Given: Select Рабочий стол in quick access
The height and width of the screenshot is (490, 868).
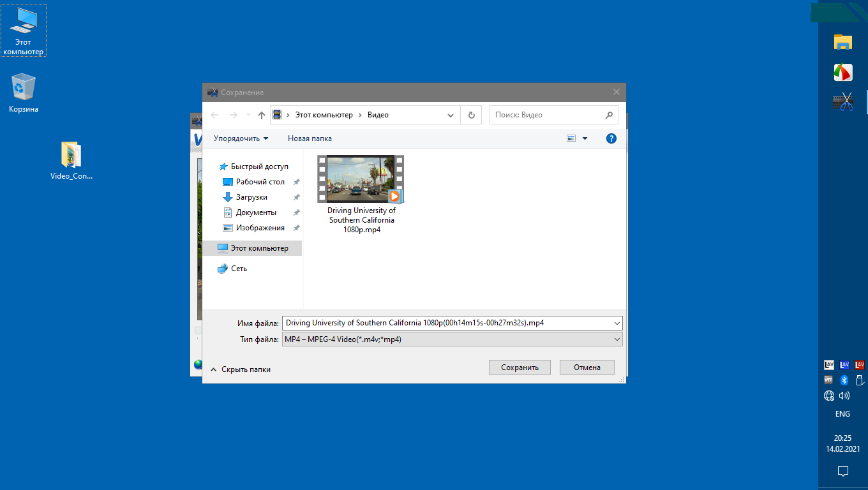Looking at the screenshot, I should 260,182.
